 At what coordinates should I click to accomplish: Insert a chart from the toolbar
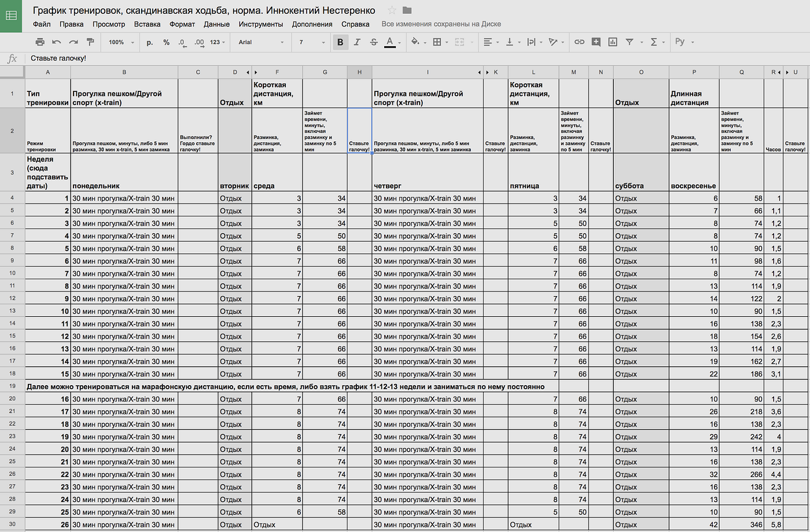pyautogui.click(x=613, y=42)
